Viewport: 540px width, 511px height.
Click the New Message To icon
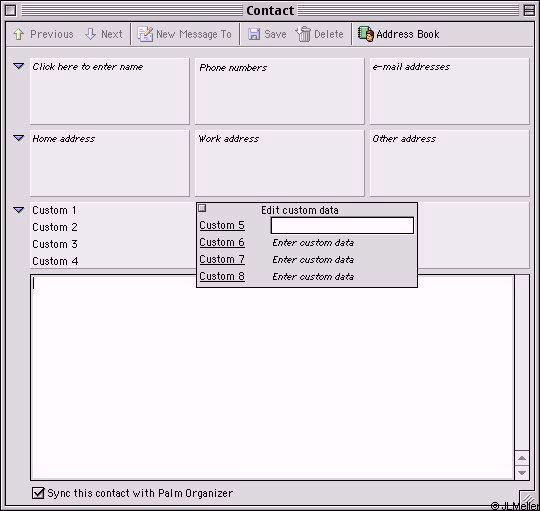145,34
